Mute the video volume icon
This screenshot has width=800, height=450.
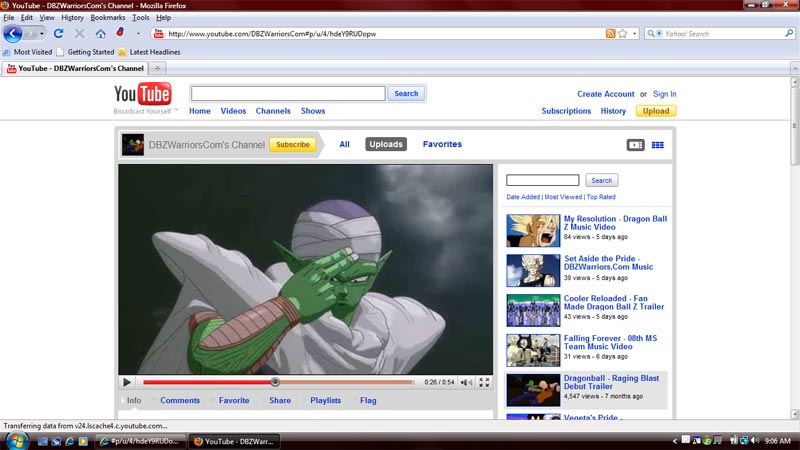pos(466,382)
